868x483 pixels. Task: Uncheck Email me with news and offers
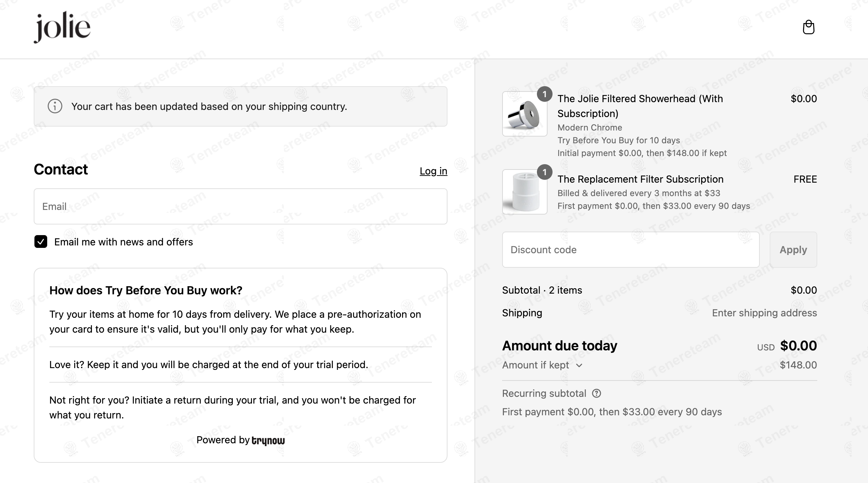tap(41, 242)
